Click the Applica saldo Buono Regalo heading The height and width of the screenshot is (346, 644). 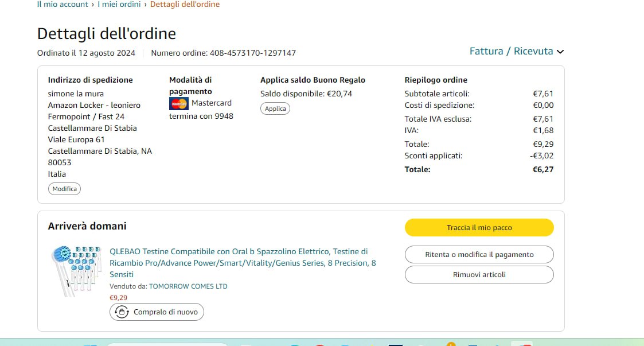click(x=313, y=80)
